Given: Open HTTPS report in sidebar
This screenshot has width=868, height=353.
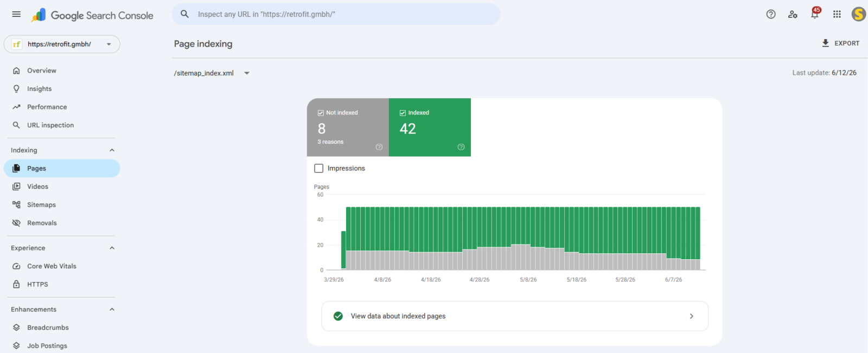Looking at the screenshot, I should 62,284.
